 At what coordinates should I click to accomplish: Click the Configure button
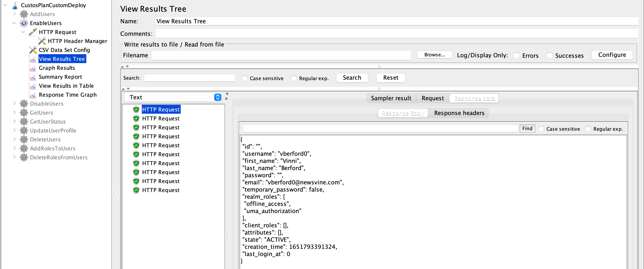[612, 55]
